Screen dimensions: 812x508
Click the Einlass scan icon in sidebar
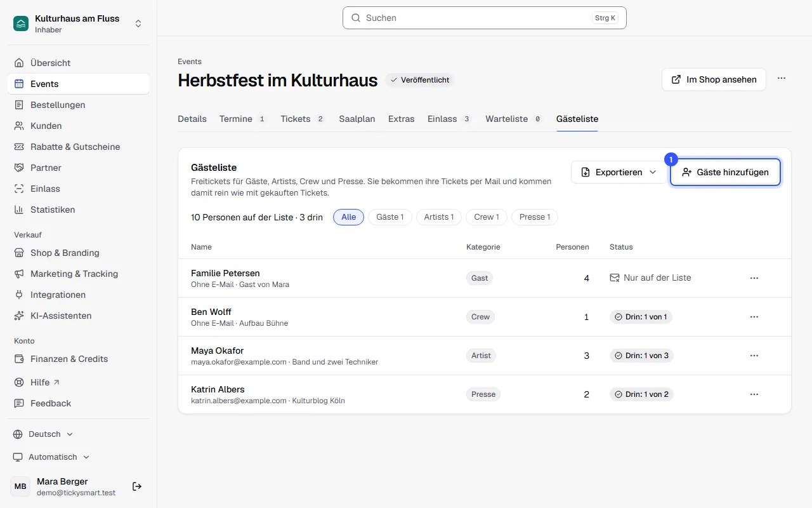tap(19, 189)
